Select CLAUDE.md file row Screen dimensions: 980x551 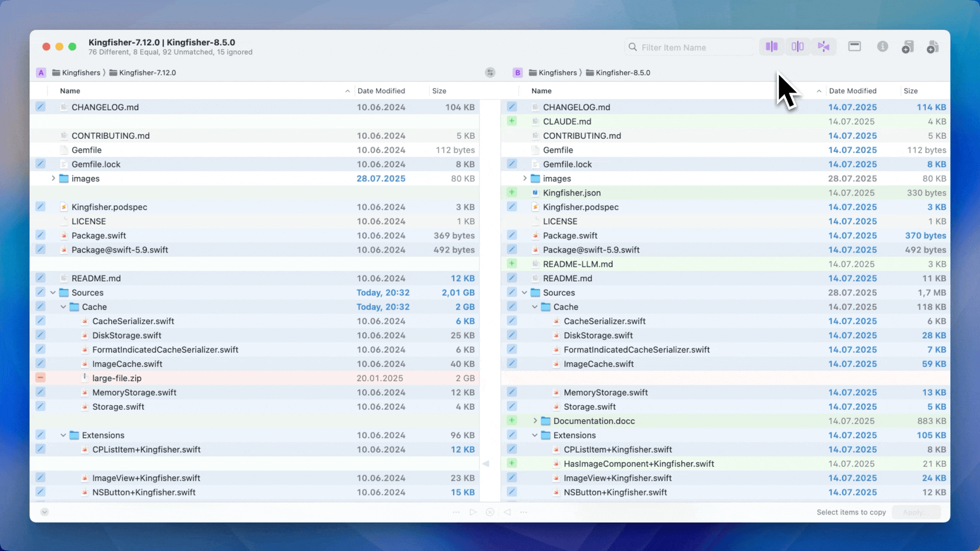[x=726, y=122]
